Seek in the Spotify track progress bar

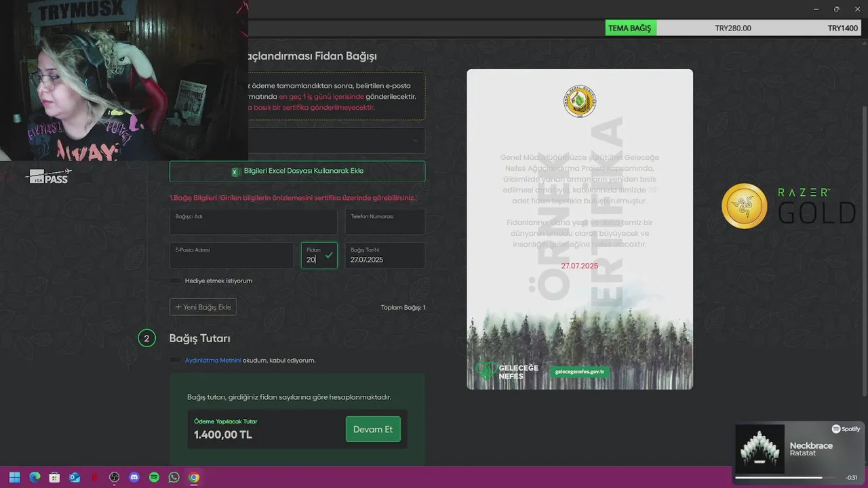pos(787,478)
